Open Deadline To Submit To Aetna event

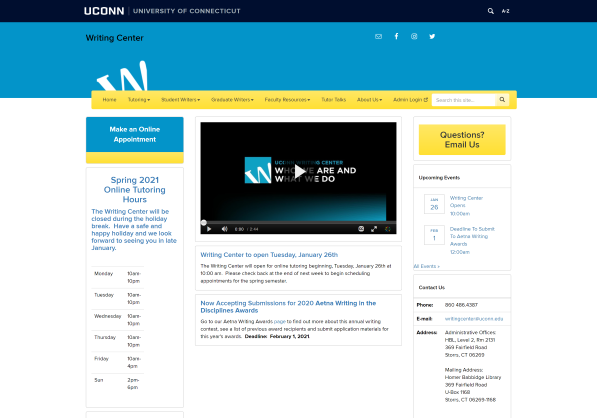tap(472, 236)
